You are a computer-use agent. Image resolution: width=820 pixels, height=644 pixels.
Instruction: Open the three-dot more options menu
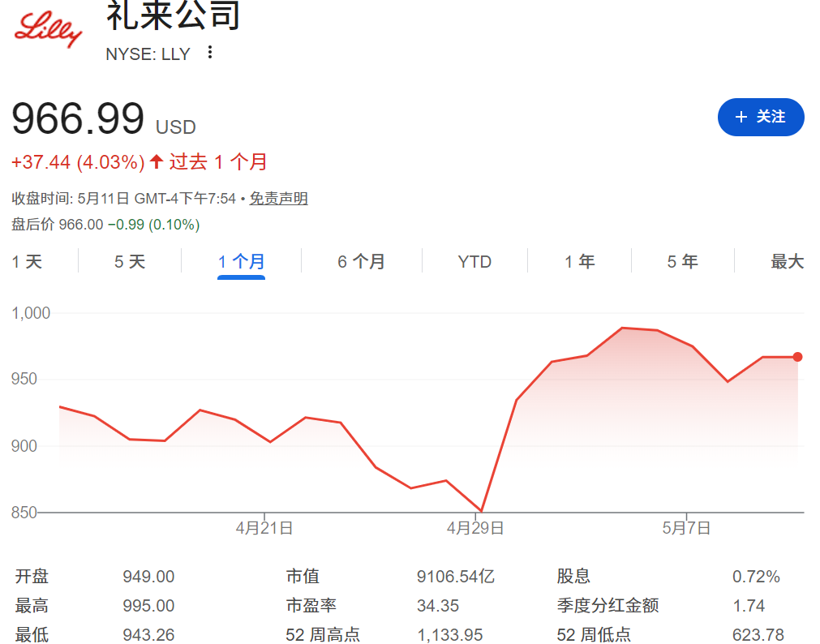pyautogui.click(x=210, y=53)
